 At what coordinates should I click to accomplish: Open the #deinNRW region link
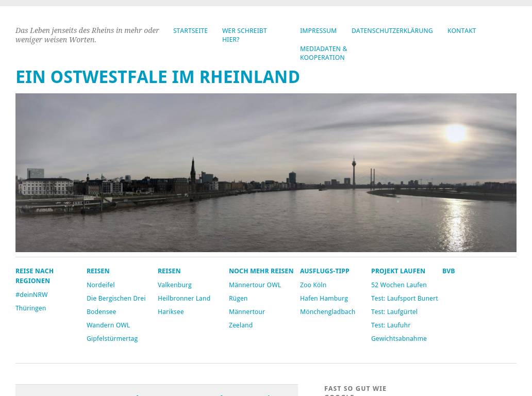click(x=31, y=295)
